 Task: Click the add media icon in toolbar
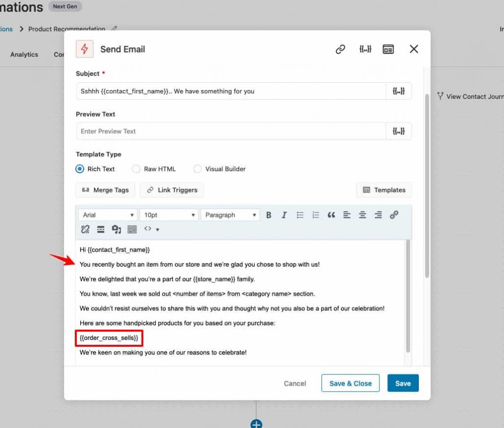click(116, 229)
